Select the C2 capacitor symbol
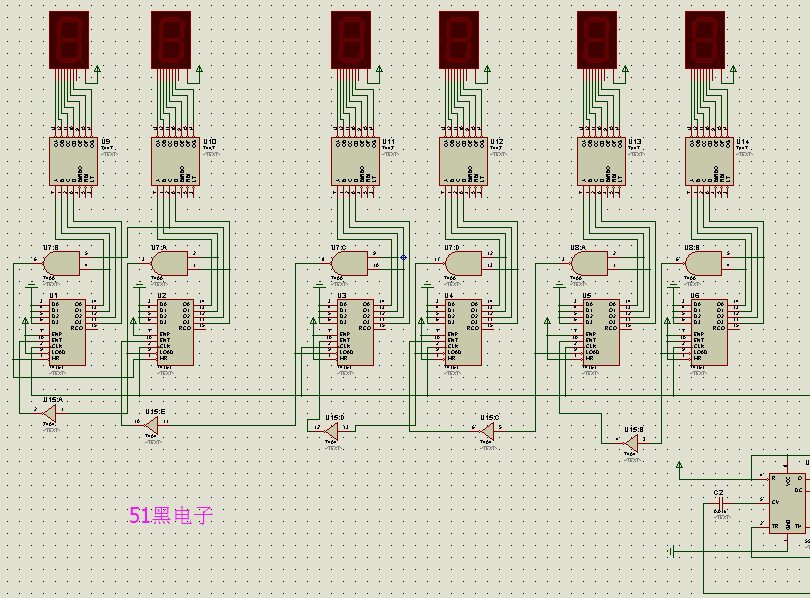This screenshot has width=810, height=598. pos(720,502)
